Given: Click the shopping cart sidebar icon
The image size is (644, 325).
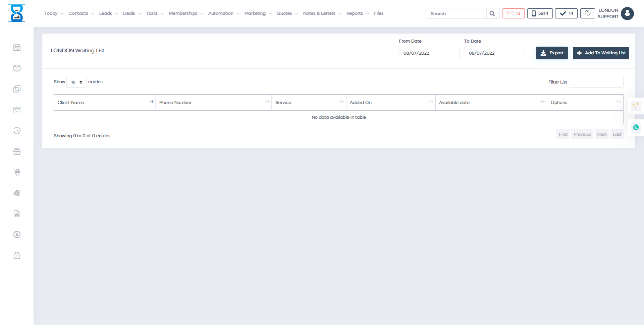Looking at the screenshot, I should (17, 172).
